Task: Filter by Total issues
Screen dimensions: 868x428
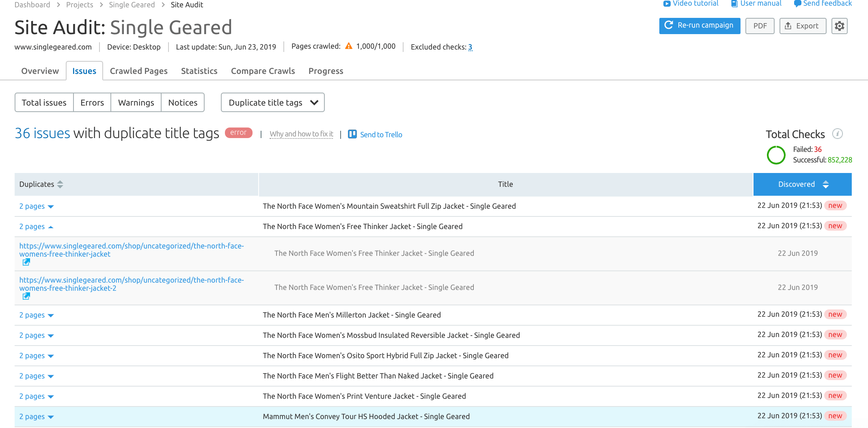Action: (44, 102)
